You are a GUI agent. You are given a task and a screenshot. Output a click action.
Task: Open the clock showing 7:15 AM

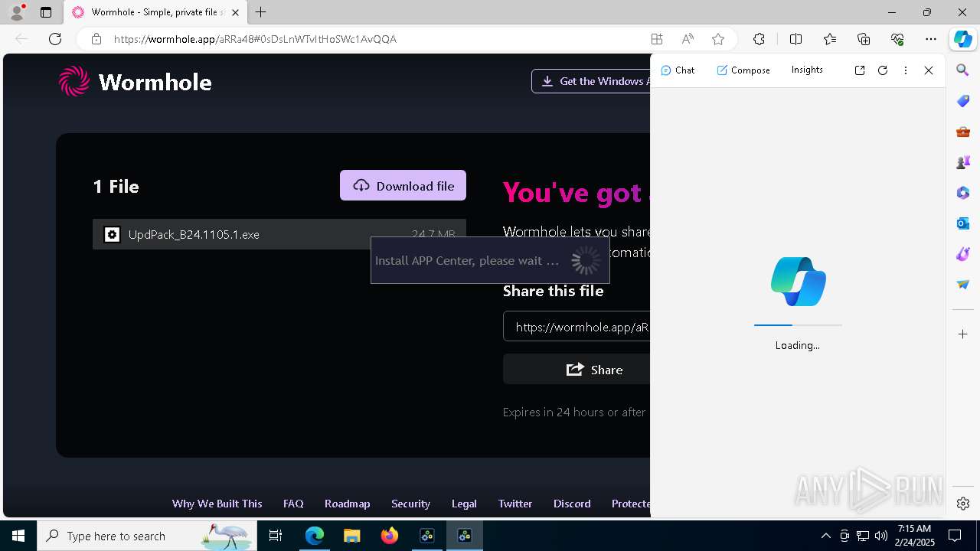coord(914,536)
